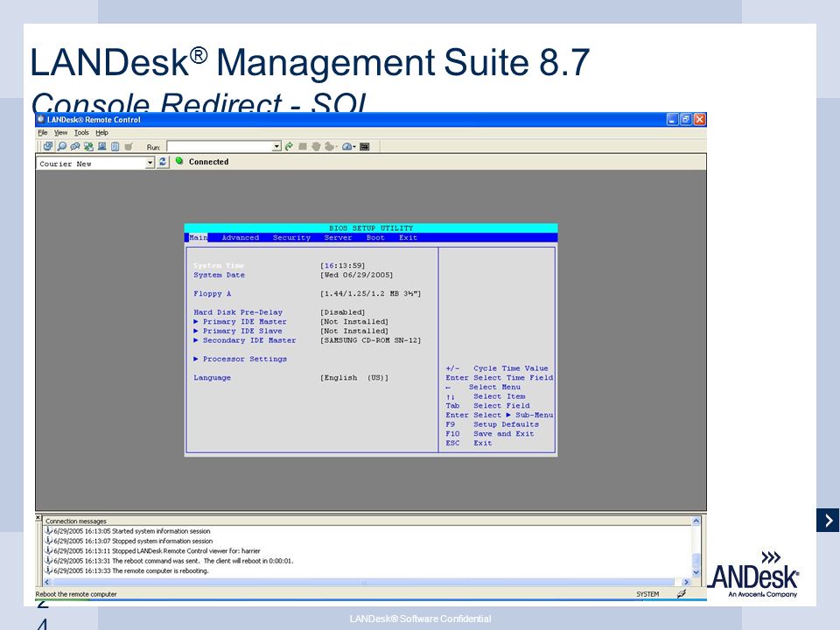The height and width of the screenshot is (630, 840).
Task: Click the speed gauge performance icon
Action: (x=346, y=146)
